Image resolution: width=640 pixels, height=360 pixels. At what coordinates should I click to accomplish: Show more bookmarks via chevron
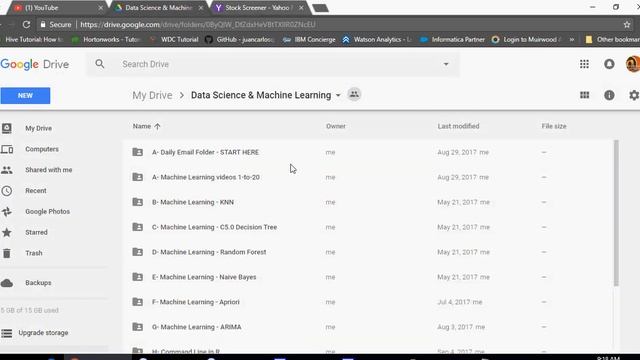click(x=572, y=40)
